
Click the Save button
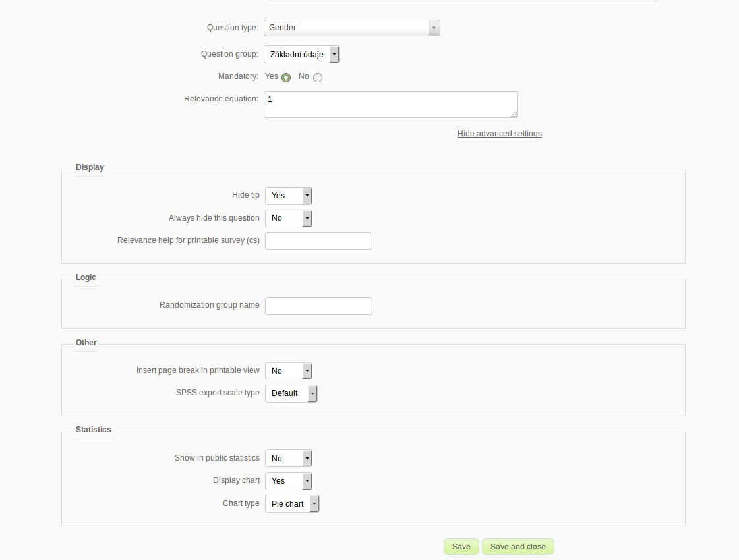tap(461, 547)
